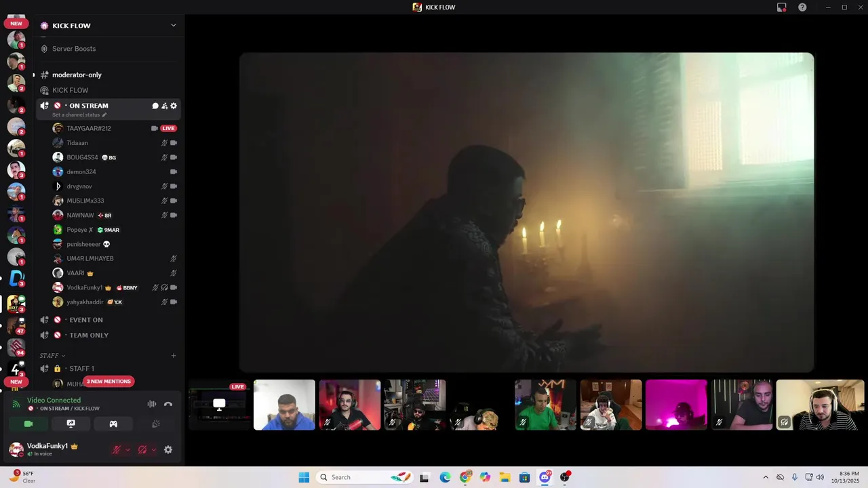Click VodkaFunky1 avatar in user panel

tap(16, 449)
